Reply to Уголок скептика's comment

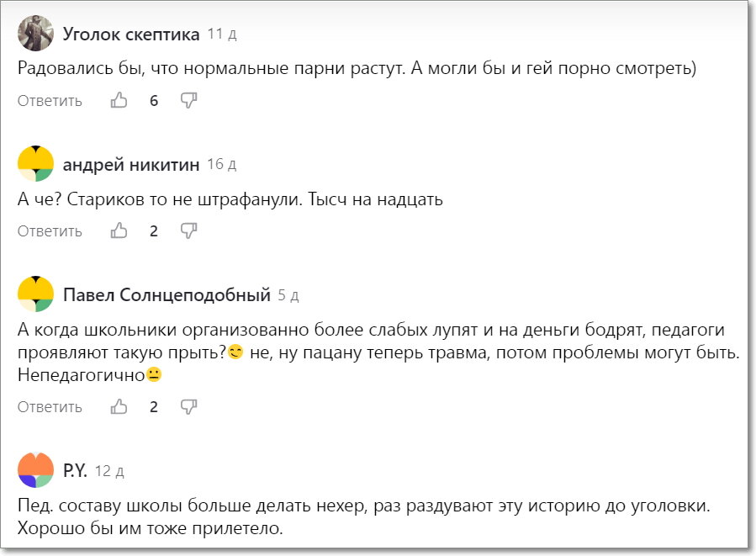click(x=49, y=100)
